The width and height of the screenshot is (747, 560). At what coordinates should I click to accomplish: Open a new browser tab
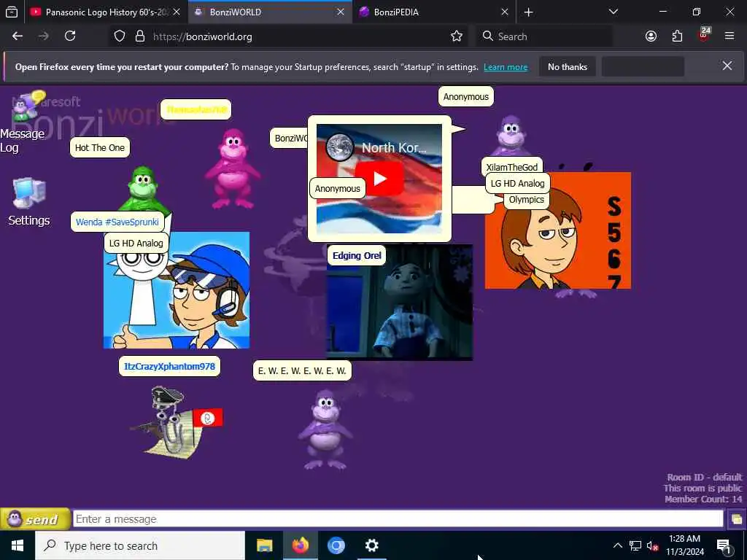[x=528, y=12]
